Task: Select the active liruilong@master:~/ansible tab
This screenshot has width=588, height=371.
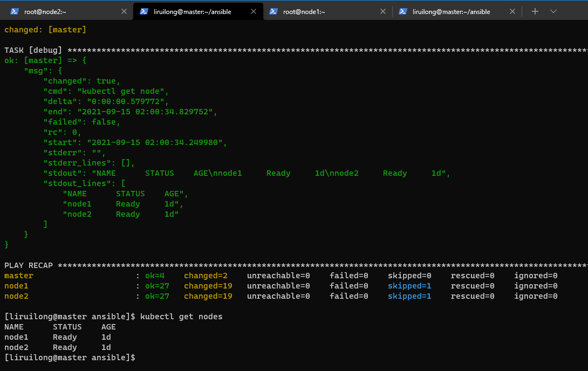Action: (198, 12)
